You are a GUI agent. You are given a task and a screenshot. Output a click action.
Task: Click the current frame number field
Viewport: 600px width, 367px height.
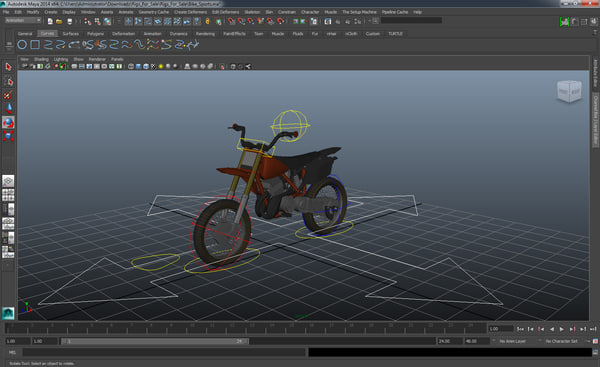500,329
